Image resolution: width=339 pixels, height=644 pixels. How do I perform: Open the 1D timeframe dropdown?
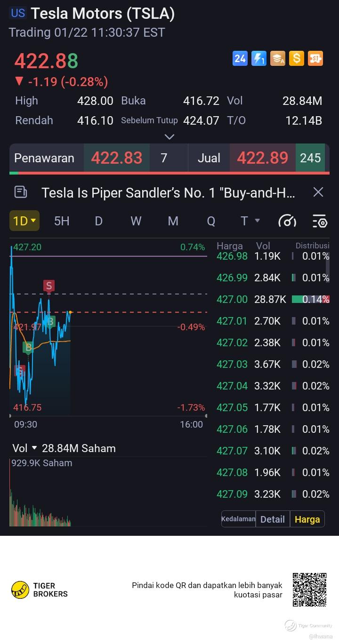(x=24, y=221)
